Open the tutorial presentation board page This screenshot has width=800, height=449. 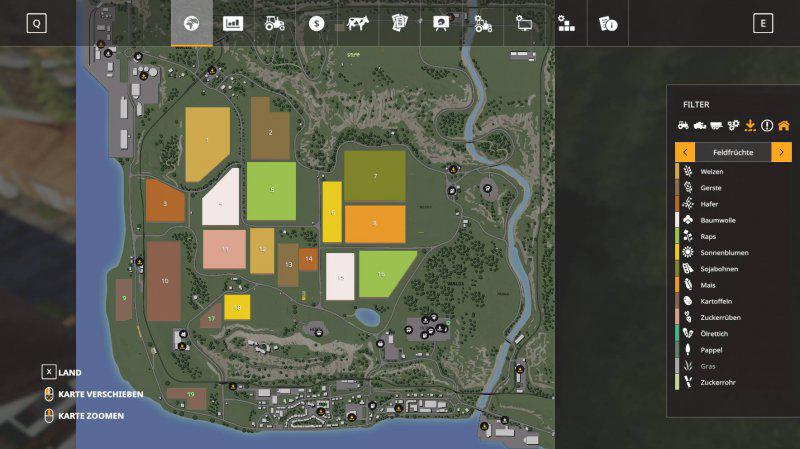point(441,23)
